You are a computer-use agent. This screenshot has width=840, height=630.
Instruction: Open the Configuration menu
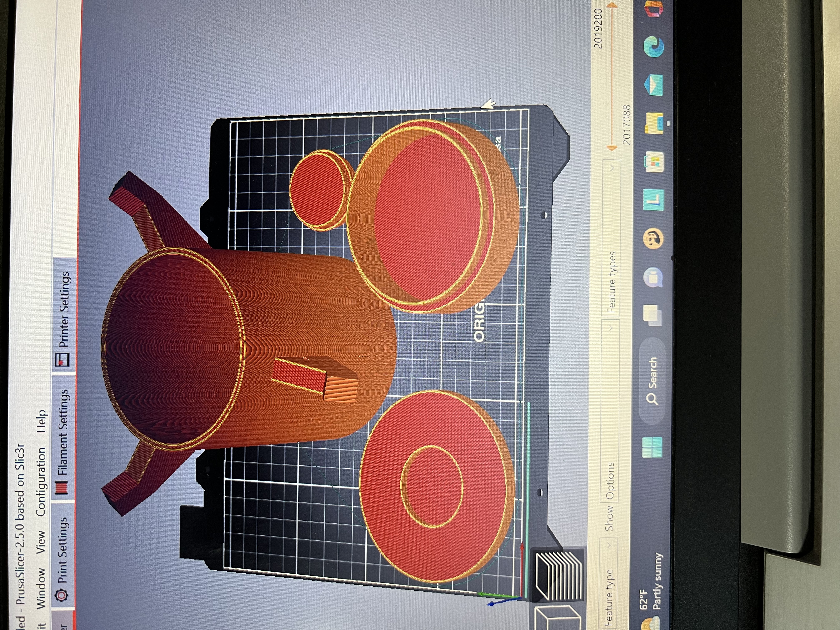[41, 481]
